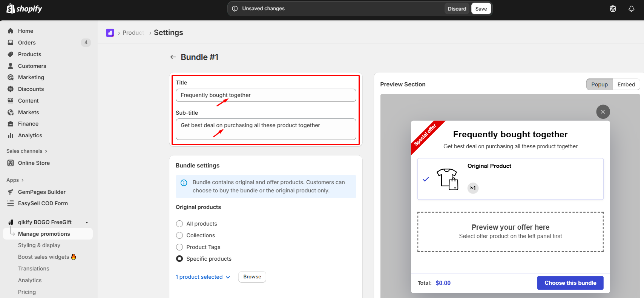
Task: Open the Discounts page
Action: click(x=31, y=89)
